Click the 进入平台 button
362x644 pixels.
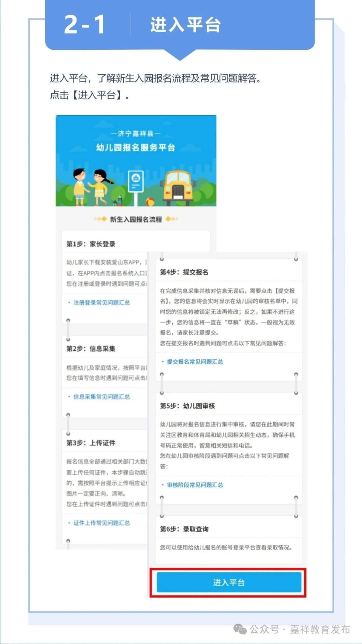point(229,582)
